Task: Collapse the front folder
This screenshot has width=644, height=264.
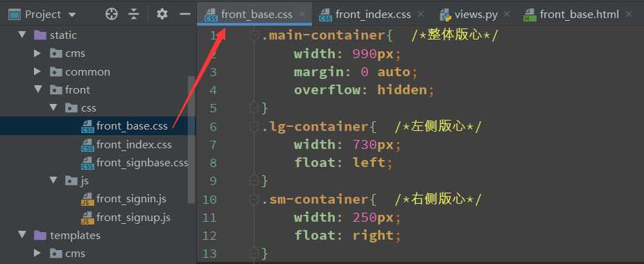Action: 38,89
